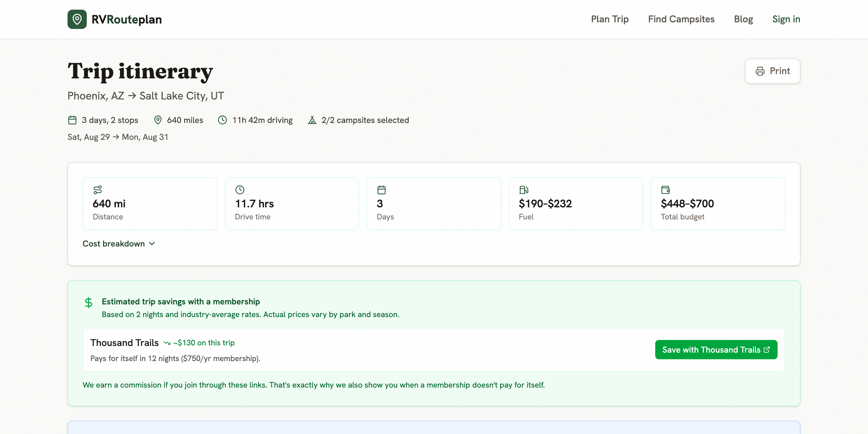Click the tent icon beside campsites selected
This screenshot has height=434, width=868.
click(x=312, y=120)
